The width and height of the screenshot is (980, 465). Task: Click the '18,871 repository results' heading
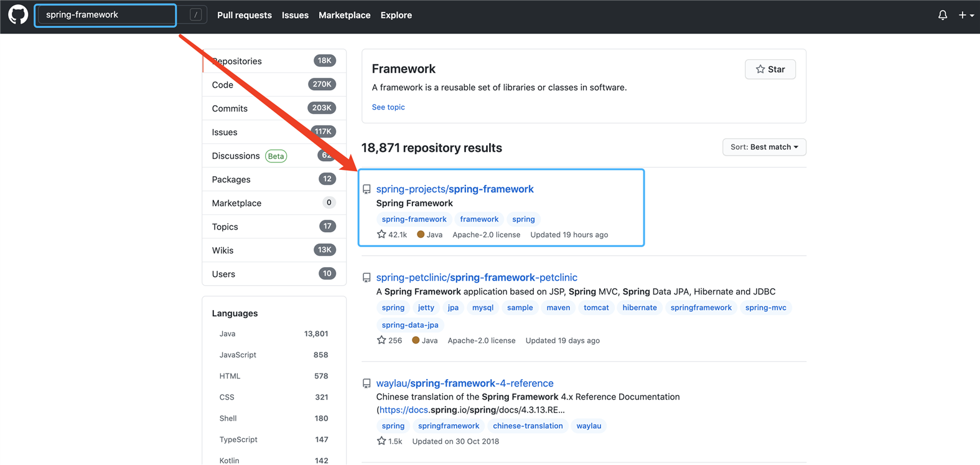click(x=432, y=148)
